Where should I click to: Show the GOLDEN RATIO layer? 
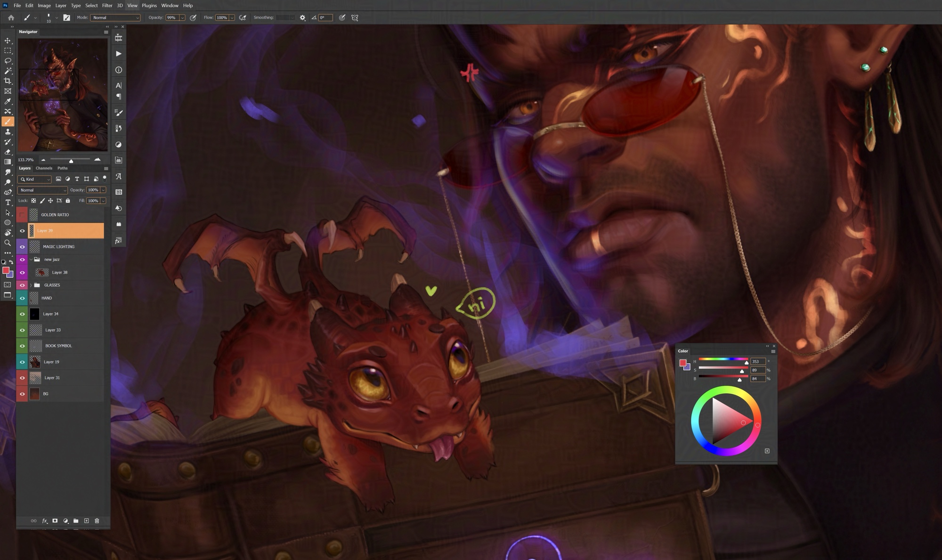click(22, 215)
